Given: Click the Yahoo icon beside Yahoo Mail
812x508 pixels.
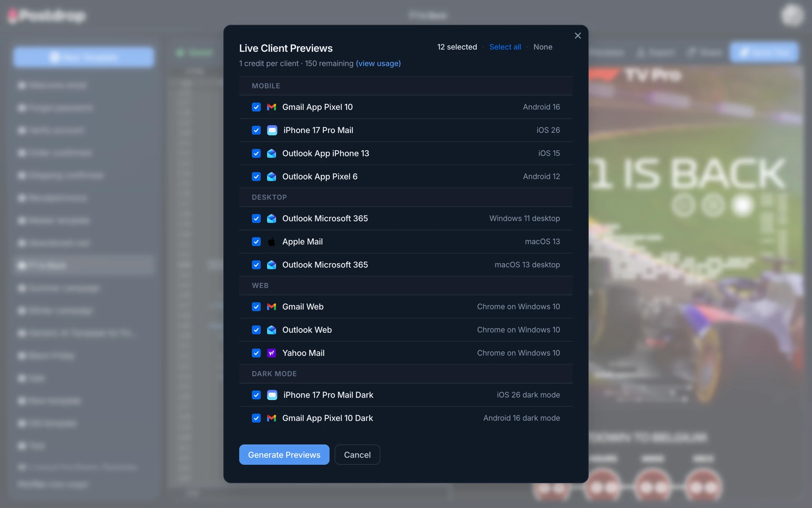Looking at the screenshot, I should click(272, 353).
